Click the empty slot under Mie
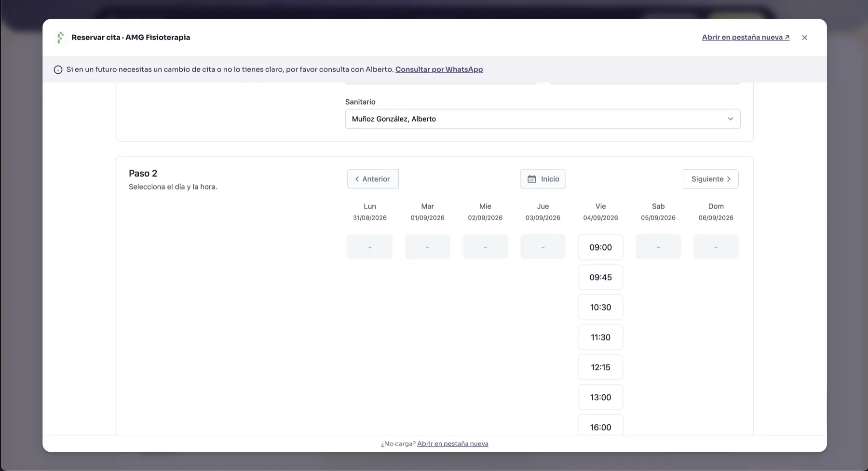The width and height of the screenshot is (868, 471). pos(485,247)
